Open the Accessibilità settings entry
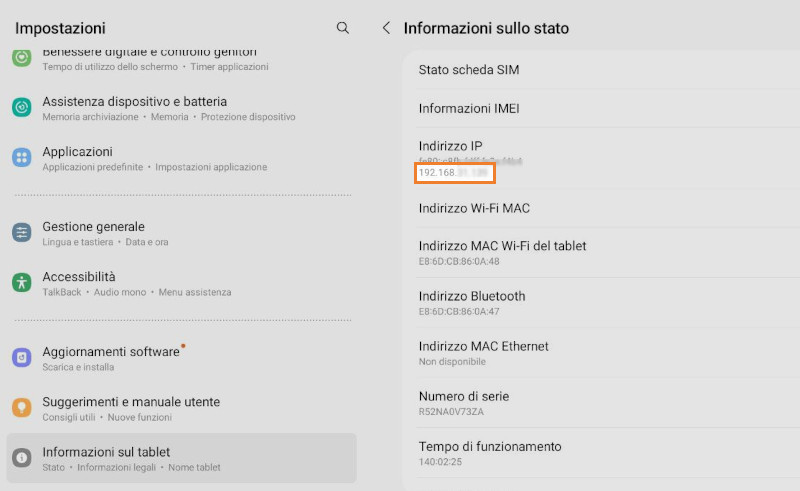Viewport: 800px width, 491px height. (181, 283)
